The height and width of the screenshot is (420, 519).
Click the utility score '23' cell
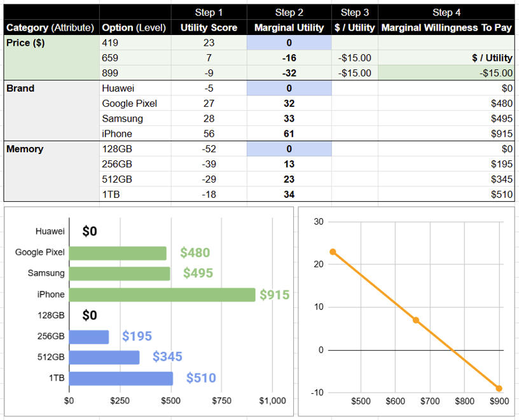tap(209, 43)
